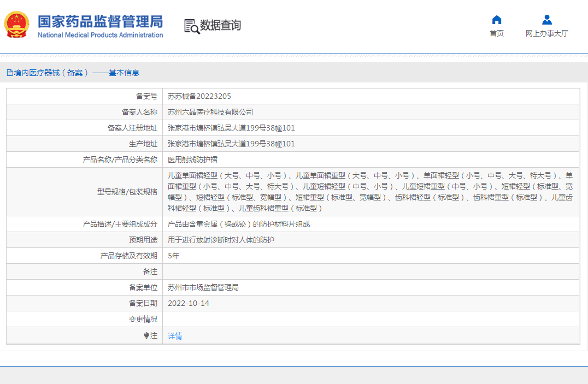Click the 产品描述/主要组成成分 label
This screenshot has width=588, height=384.
(120, 224)
